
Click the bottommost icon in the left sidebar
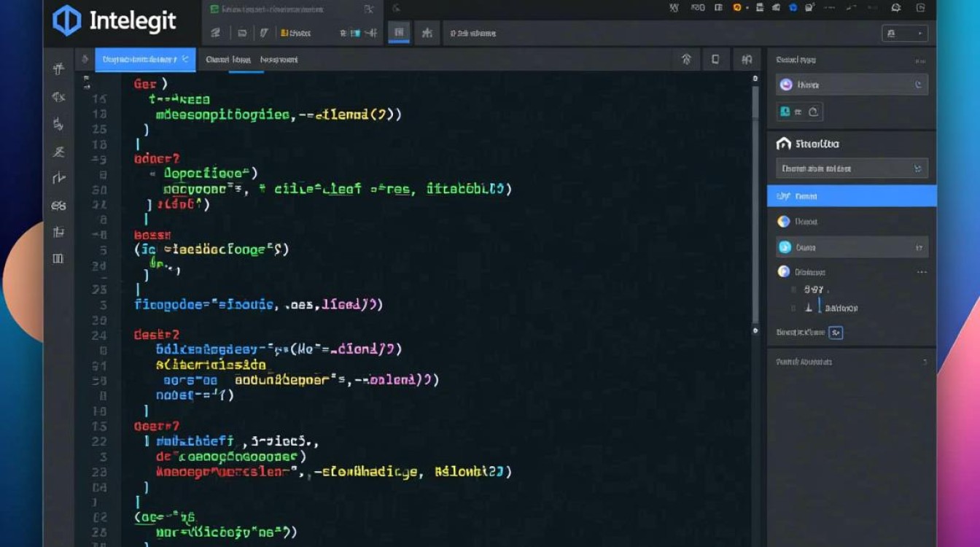point(58,258)
